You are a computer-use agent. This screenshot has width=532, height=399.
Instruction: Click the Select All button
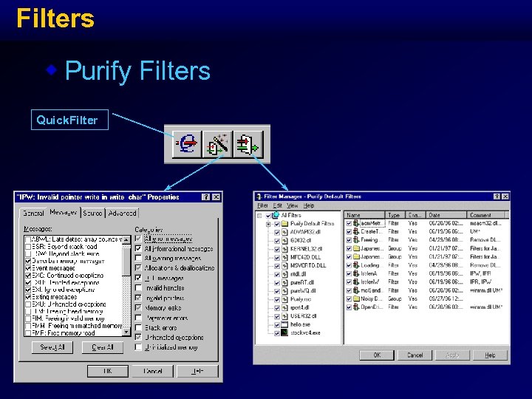(52, 347)
